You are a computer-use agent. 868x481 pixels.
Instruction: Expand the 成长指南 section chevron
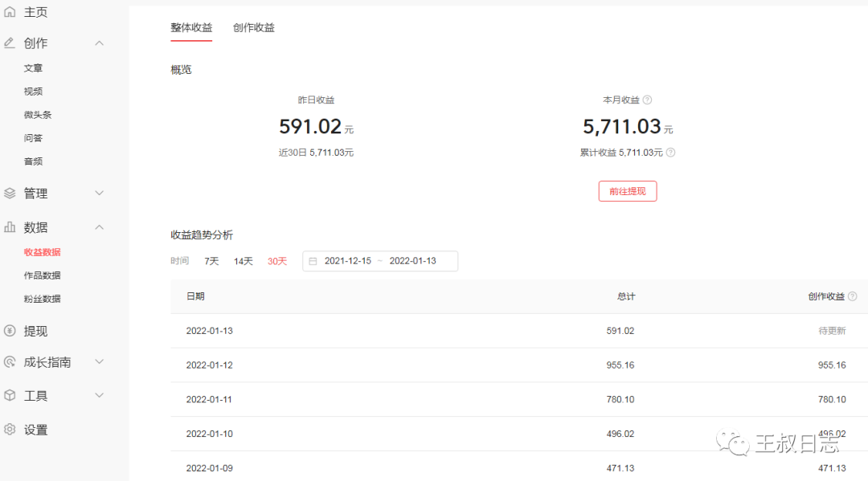(99, 361)
